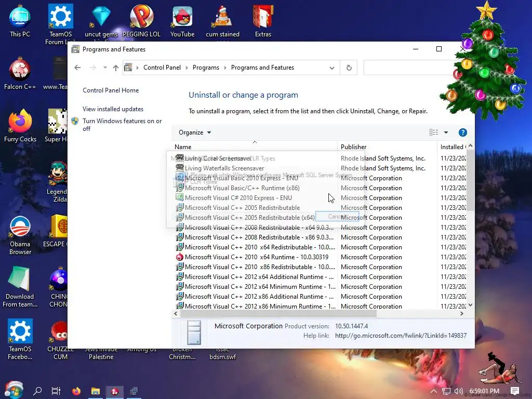Click shield icon beside Turn Windows features

(x=75, y=121)
